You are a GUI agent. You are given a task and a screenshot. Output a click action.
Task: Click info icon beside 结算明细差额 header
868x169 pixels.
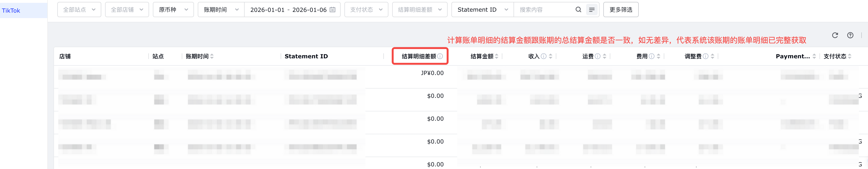440,56
